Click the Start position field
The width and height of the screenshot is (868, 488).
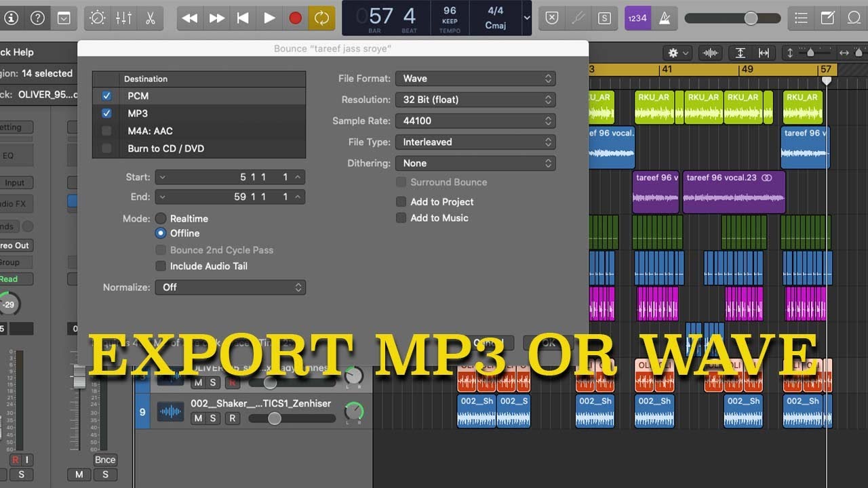(230, 177)
